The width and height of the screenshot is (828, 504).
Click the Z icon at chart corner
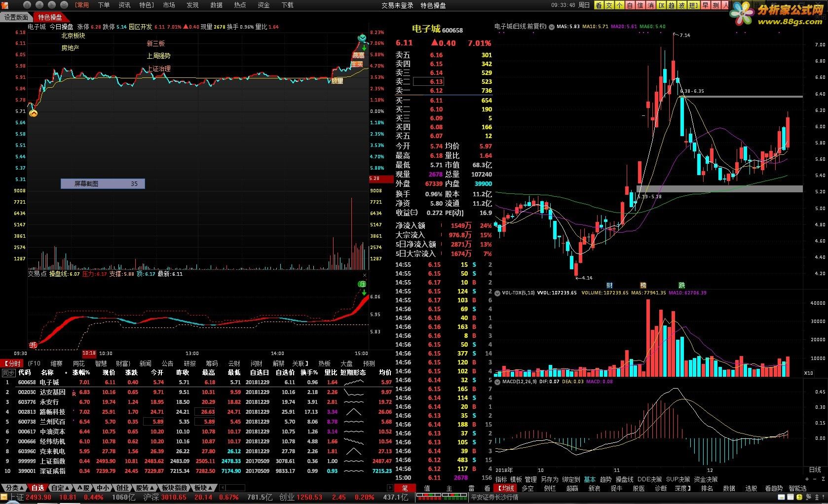point(823,479)
